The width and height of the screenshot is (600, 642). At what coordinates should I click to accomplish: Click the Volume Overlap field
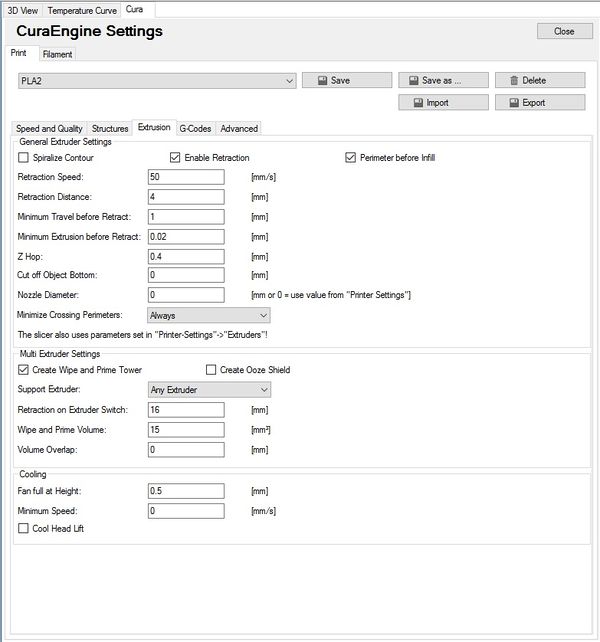(186, 450)
